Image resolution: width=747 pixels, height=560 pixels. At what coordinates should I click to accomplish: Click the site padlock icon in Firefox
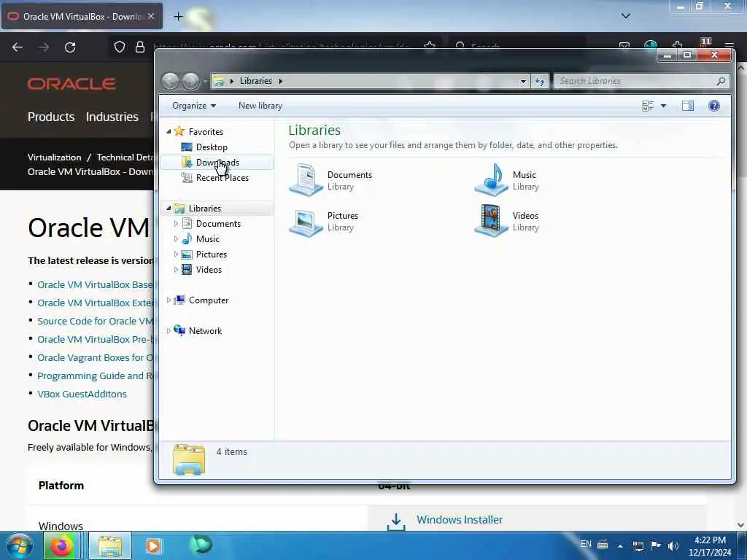139,47
